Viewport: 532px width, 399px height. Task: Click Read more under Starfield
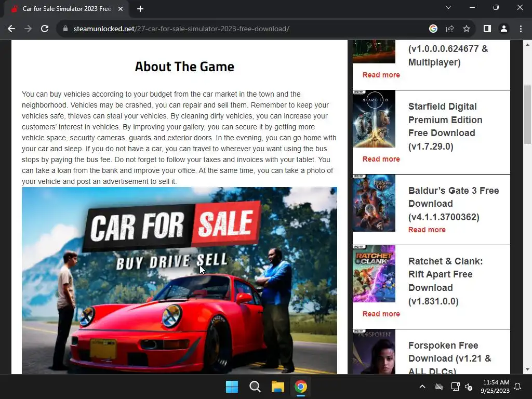tap(381, 159)
